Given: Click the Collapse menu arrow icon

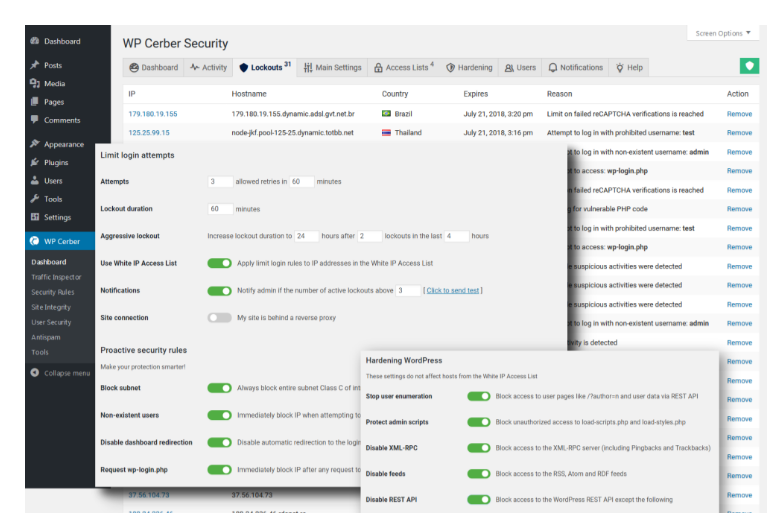Looking at the screenshot, I should pyautogui.click(x=35, y=373).
